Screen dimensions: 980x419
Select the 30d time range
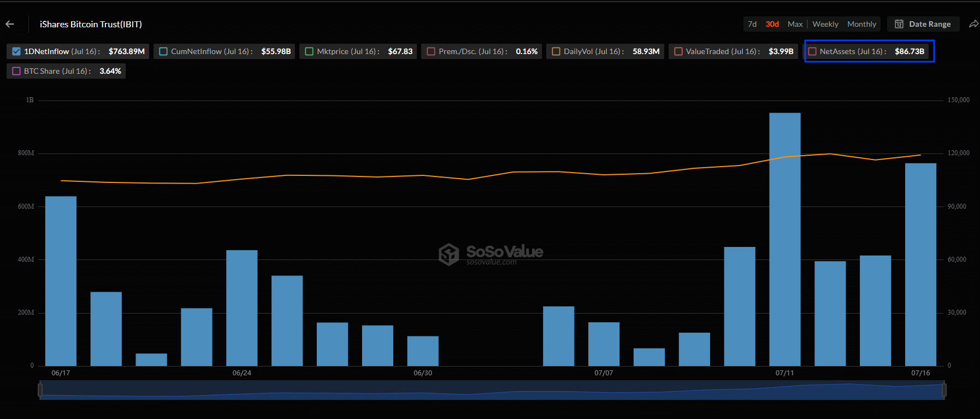click(772, 24)
